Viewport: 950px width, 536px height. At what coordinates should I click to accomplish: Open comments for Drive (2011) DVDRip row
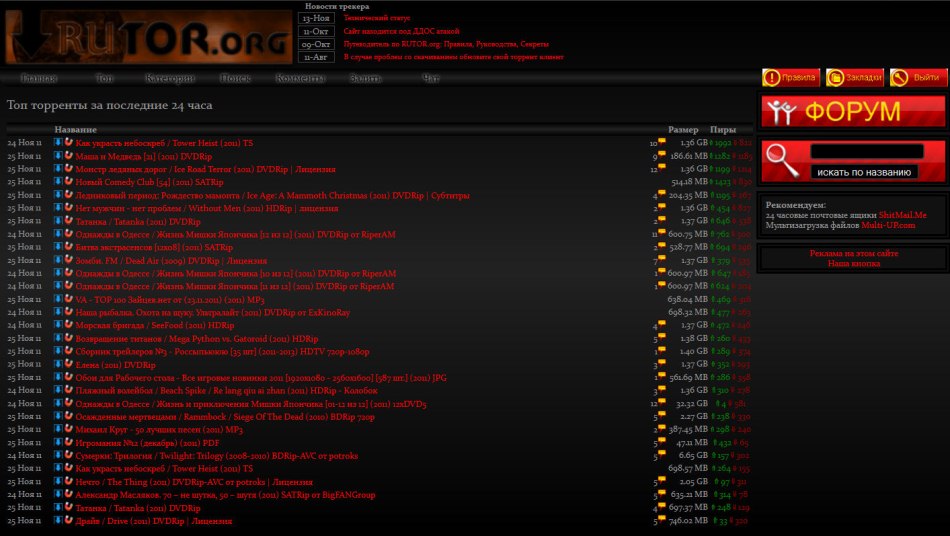point(662,519)
